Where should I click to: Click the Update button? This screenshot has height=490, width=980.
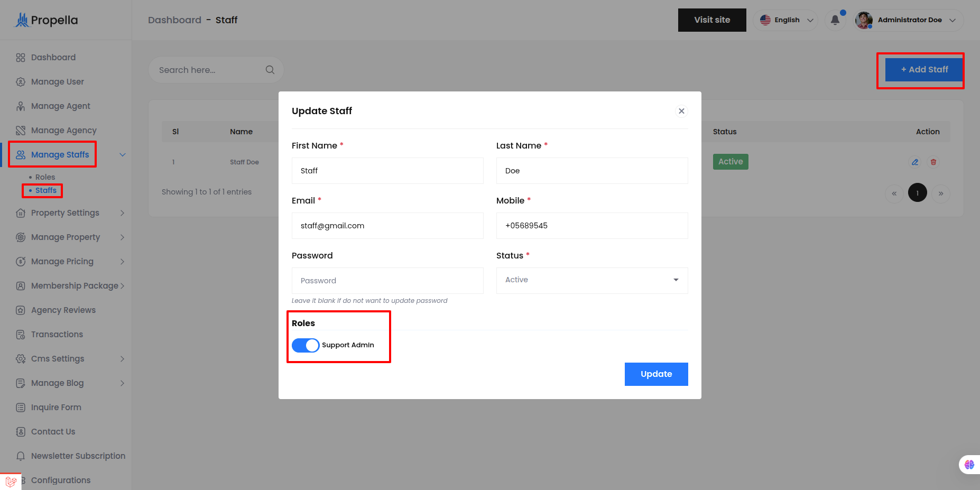coord(656,374)
